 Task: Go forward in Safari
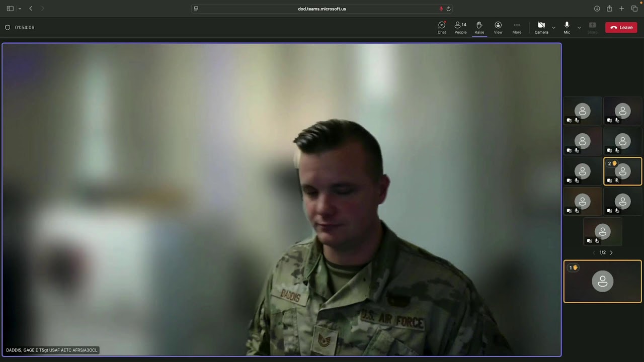point(43,9)
